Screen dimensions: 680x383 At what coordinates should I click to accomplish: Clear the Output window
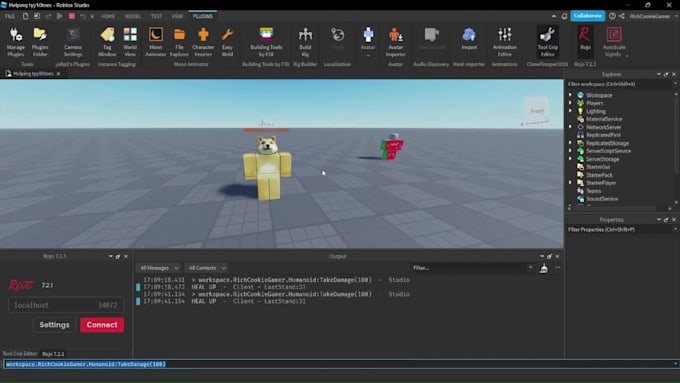543,268
